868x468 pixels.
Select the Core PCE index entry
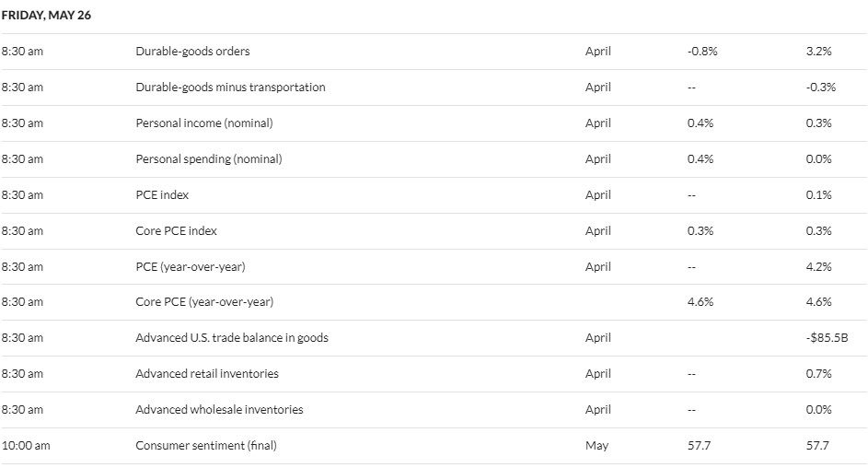tap(176, 231)
